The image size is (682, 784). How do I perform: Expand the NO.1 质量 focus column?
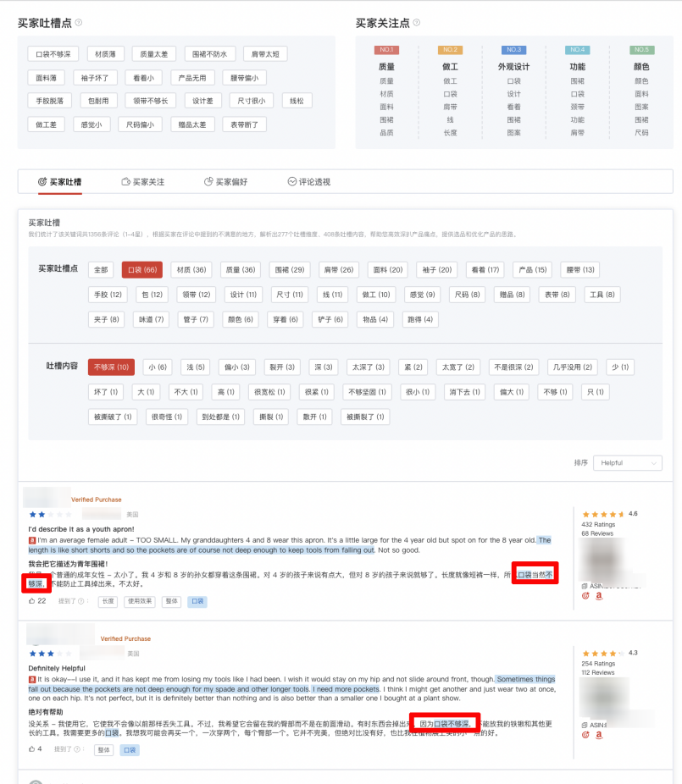click(x=386, y=66)
